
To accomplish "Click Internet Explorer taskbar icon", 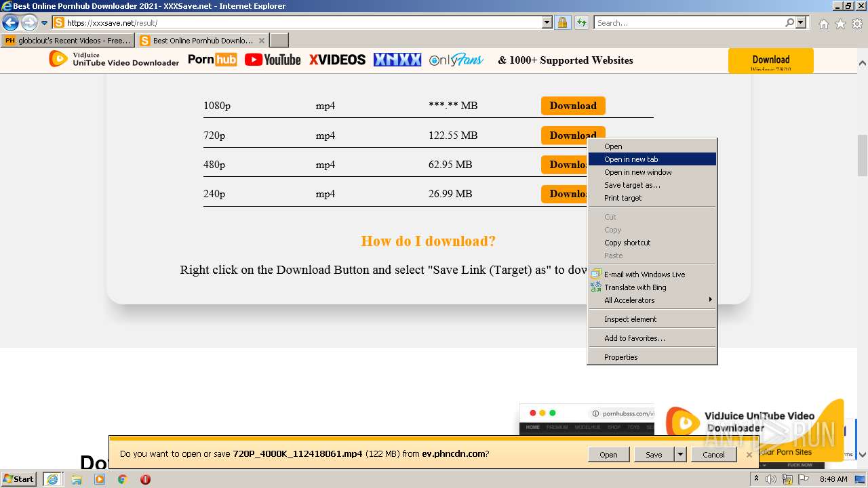I will click(x=52, y=479).
